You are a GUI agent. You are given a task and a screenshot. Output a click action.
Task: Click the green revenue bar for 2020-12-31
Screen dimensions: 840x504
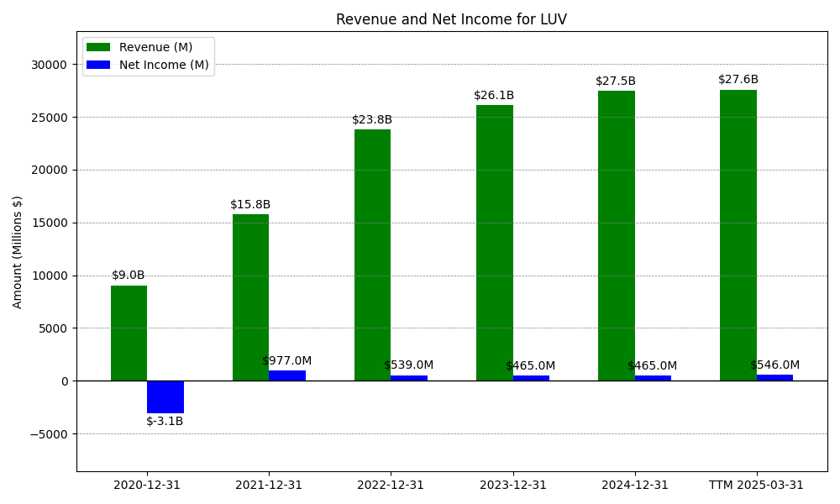(129, 333)
